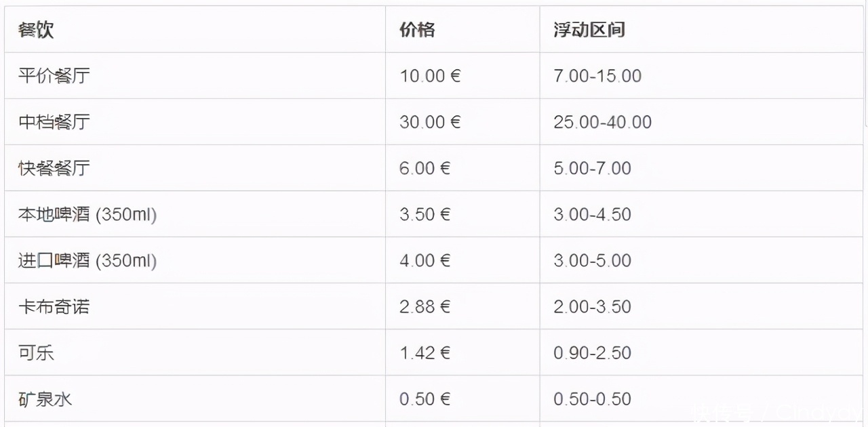
Task: Select the 平价餐厅 row label
Action: pyautogui.click(x=54, y=76)
